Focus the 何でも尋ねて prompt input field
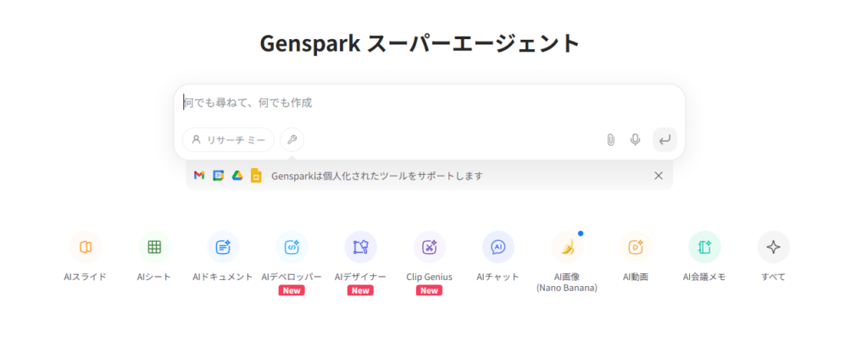Screen dimensions: 868x359 [x=429, y=103]
